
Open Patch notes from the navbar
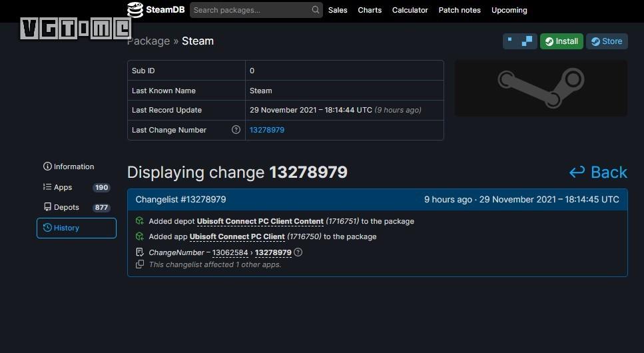click(460, 10)
